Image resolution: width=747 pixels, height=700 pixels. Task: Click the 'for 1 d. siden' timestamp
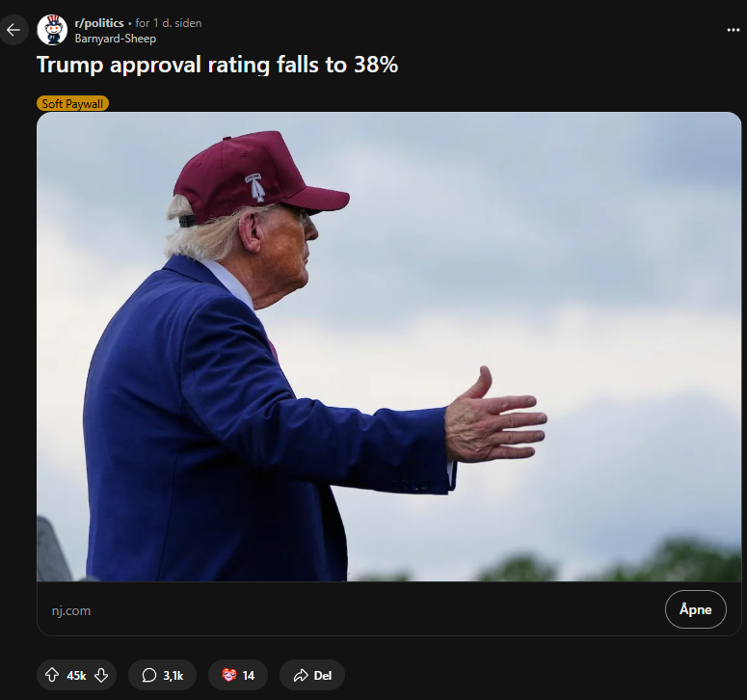(168, 23)
